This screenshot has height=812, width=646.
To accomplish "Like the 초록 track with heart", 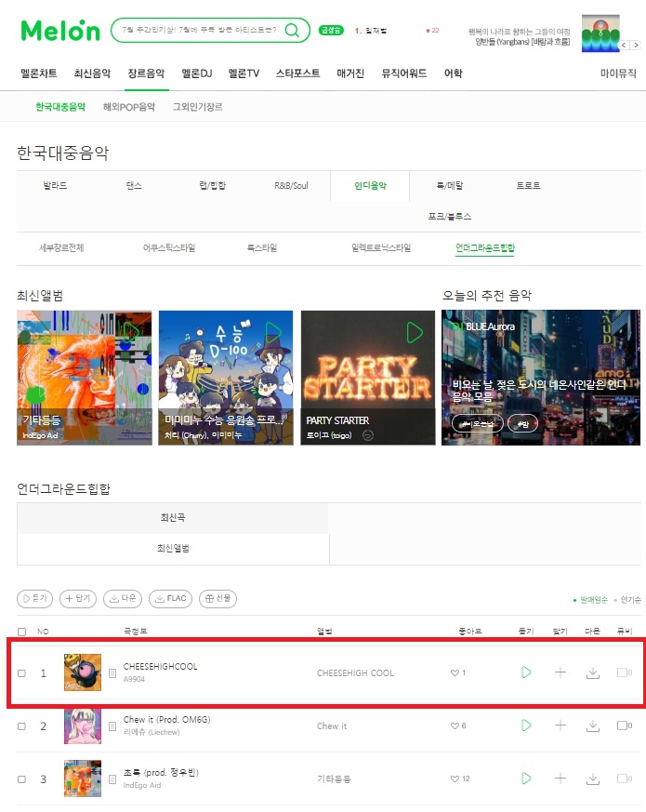I will click(x=455, y=779).
